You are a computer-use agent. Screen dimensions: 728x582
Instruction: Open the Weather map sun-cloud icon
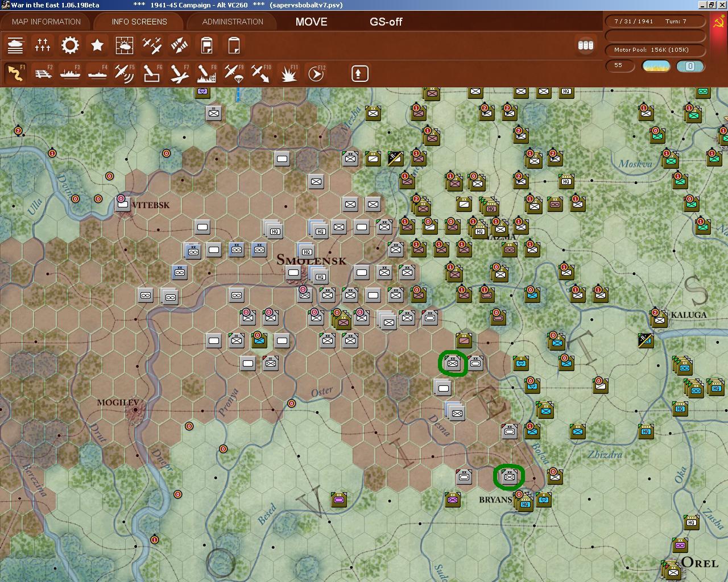click(x=125, y=45)
